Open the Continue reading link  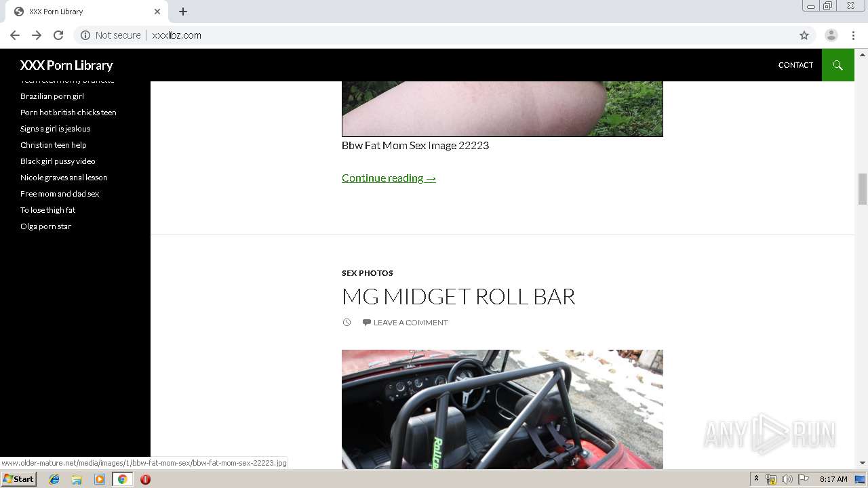[389, 178]
